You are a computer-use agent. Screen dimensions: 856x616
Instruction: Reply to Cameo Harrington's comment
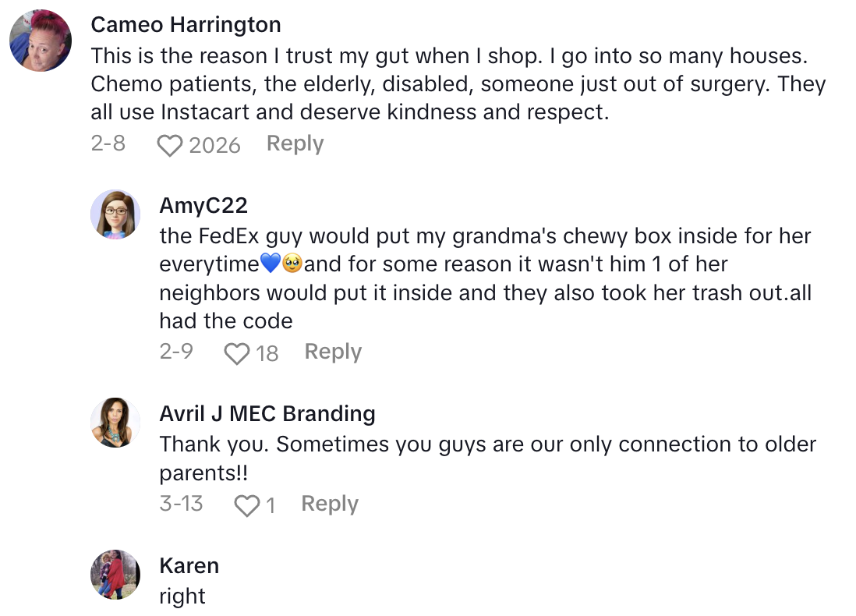click(x=295, y=144)
